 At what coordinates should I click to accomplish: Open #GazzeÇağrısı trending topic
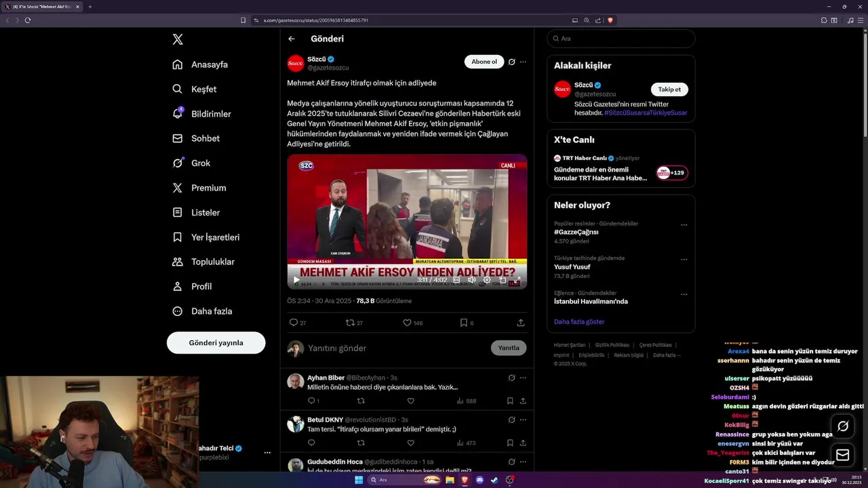pyautogui.click(x=576, y=232)
